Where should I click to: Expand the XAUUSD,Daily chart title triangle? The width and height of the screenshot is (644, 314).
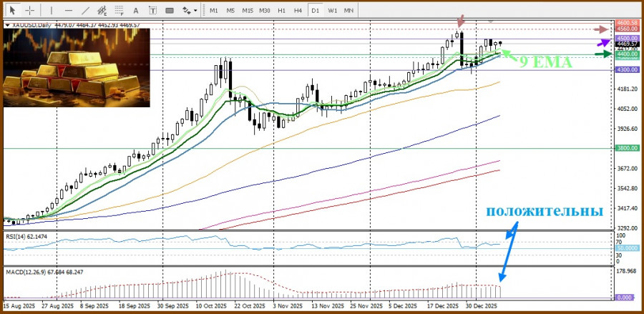[7, 24]
